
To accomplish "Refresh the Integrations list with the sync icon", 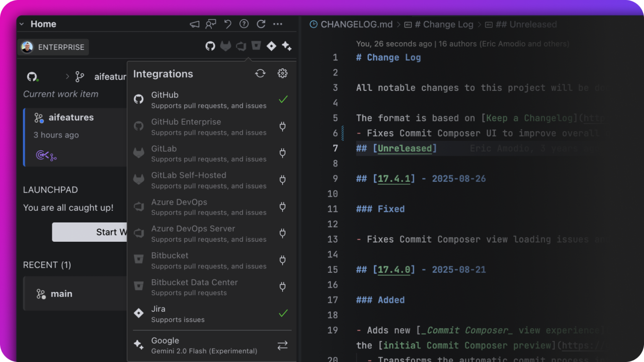I will tap(260, 73).
